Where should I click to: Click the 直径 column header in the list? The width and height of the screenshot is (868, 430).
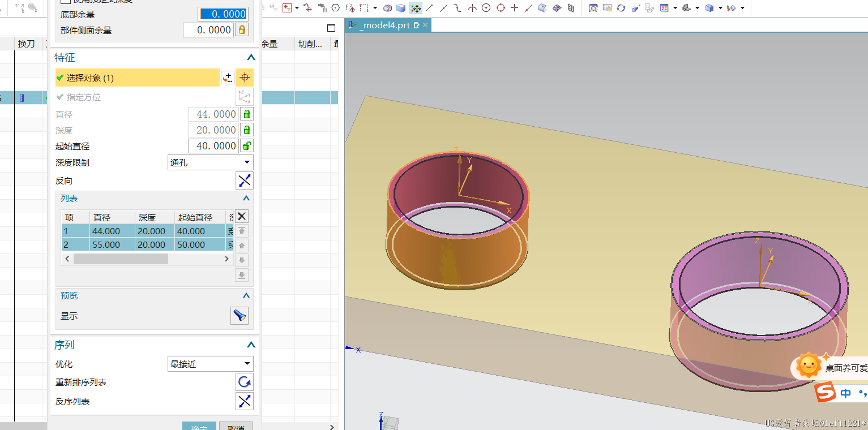point(112,217)
